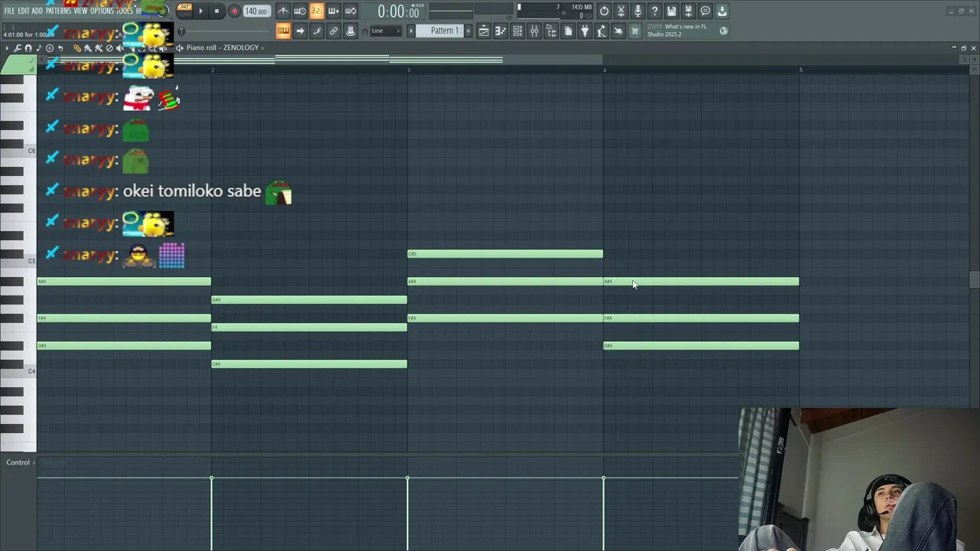Open the ADD menu

coord(37,11)
